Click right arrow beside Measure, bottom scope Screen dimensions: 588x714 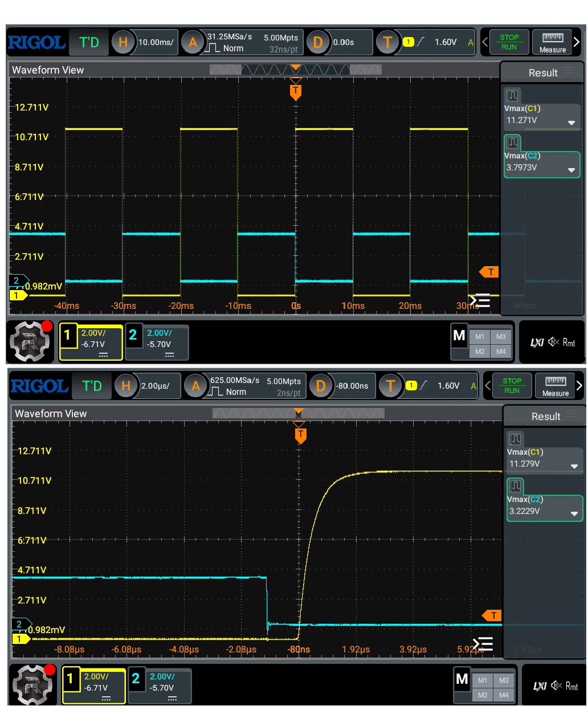point(579,386)
